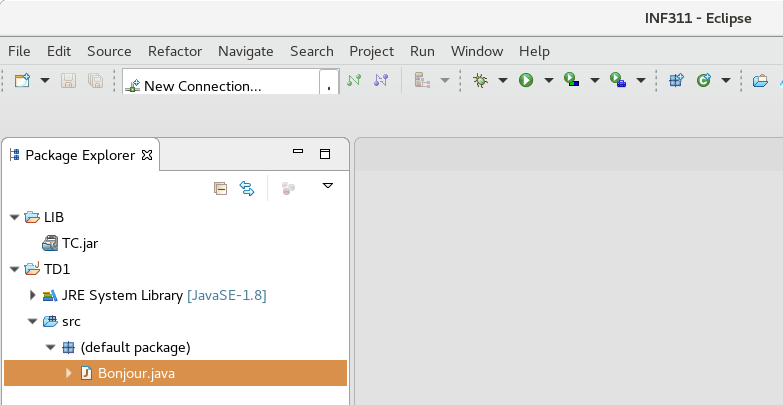
Task: Open the New Connection combo box dropdown
Action: tap(330, 86)
